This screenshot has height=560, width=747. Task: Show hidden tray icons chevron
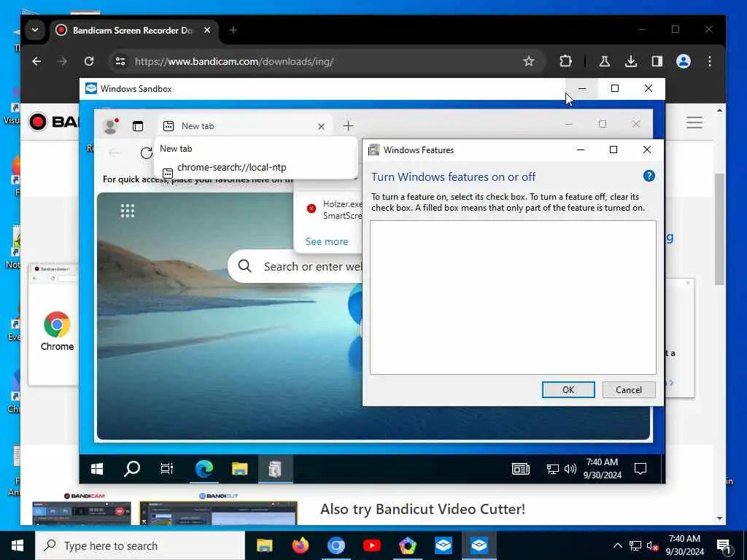pos(617,545)
